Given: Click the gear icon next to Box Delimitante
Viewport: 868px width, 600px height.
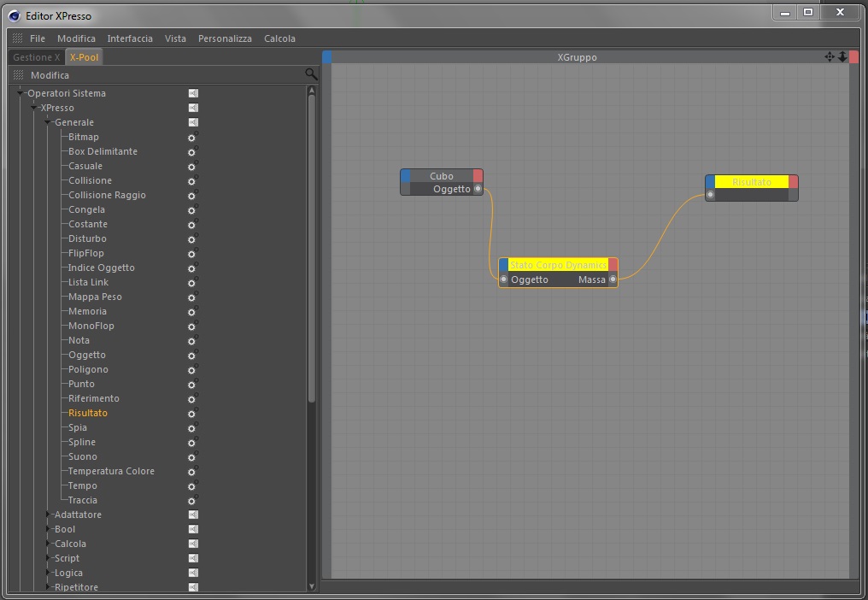Looking at the screenshot, I should [x=192, y=151].
